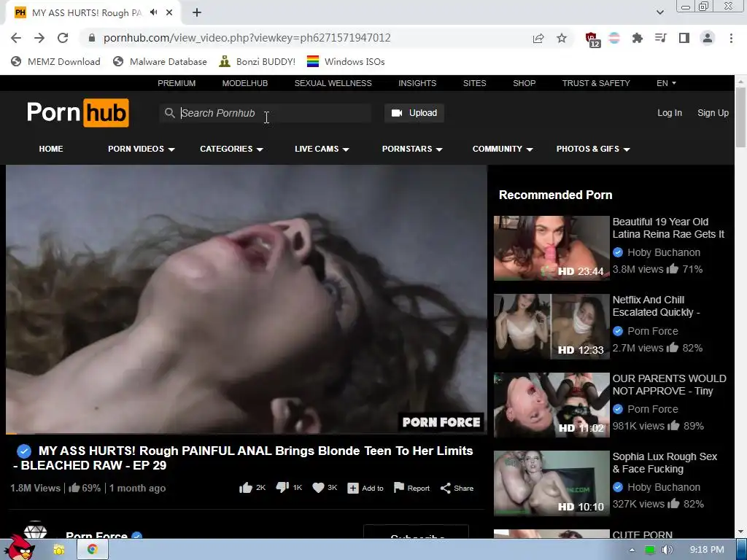Click the thumbs-up icon showing 2K
747x560 pixels.
click(246, 488)
